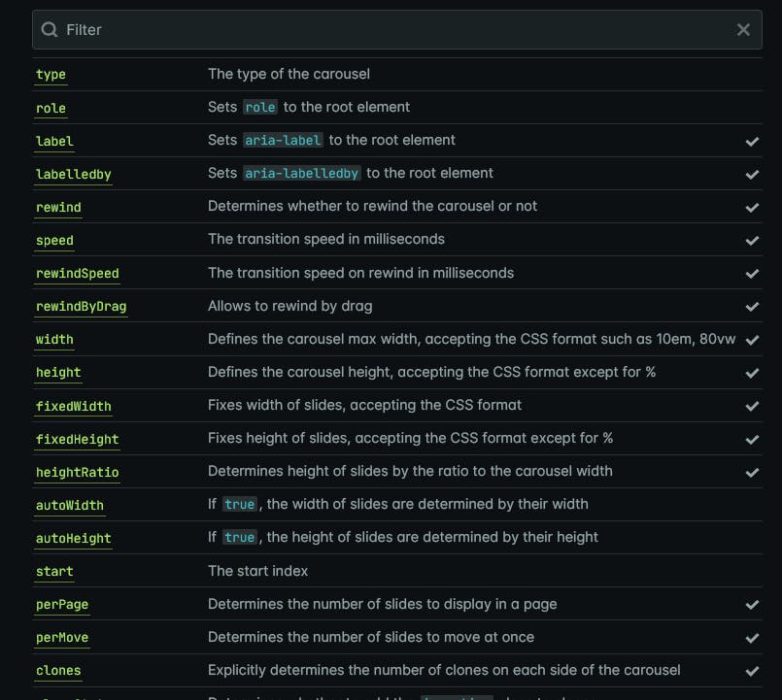The image size is (782, 700).
Task: Go to the labelledby option
Action: 74,175
